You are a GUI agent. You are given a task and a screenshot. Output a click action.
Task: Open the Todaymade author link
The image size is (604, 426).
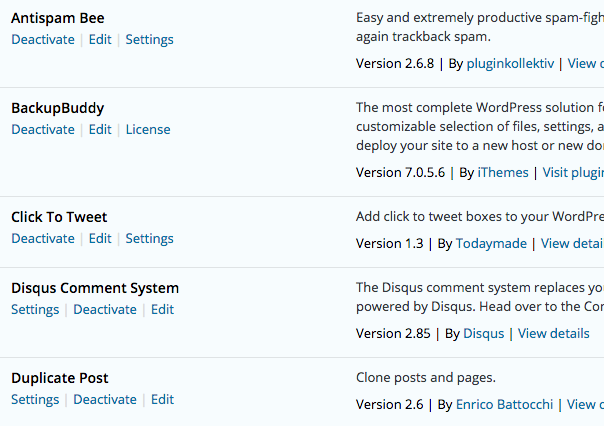[x=491, y=244]
